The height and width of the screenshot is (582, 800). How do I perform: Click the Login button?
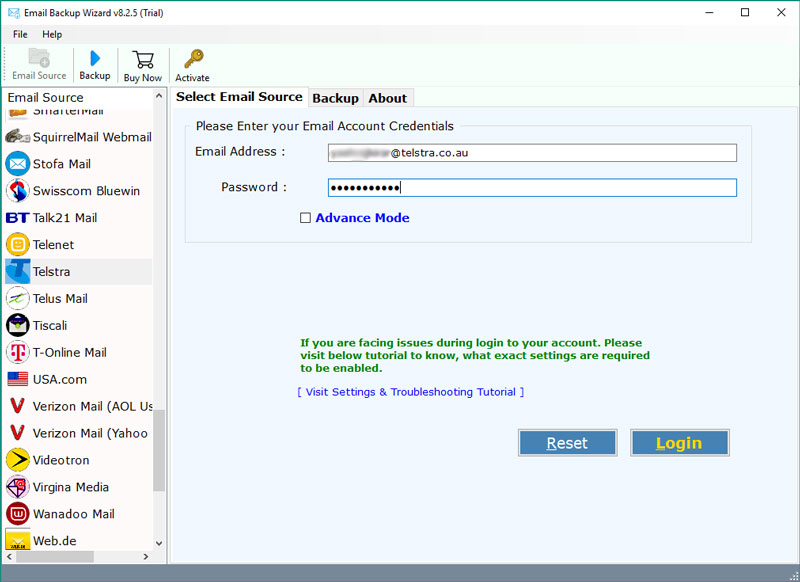[680, 442]
